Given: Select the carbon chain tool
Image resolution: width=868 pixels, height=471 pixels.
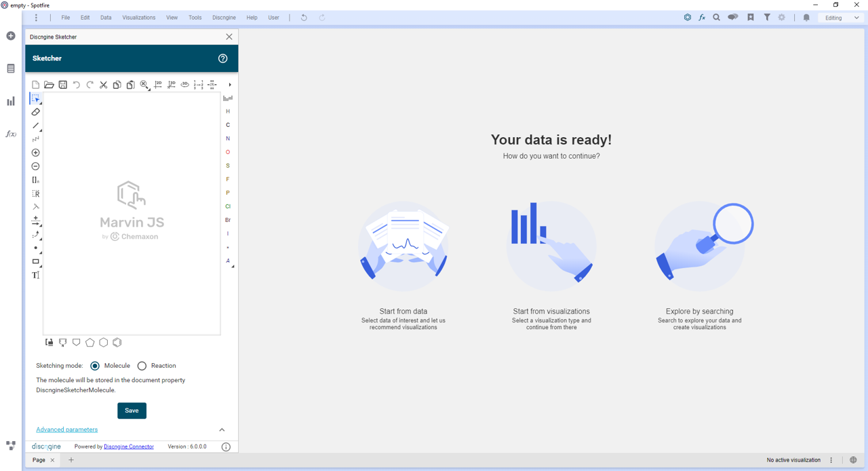Looking at the screenshot, I should [36, 139].
